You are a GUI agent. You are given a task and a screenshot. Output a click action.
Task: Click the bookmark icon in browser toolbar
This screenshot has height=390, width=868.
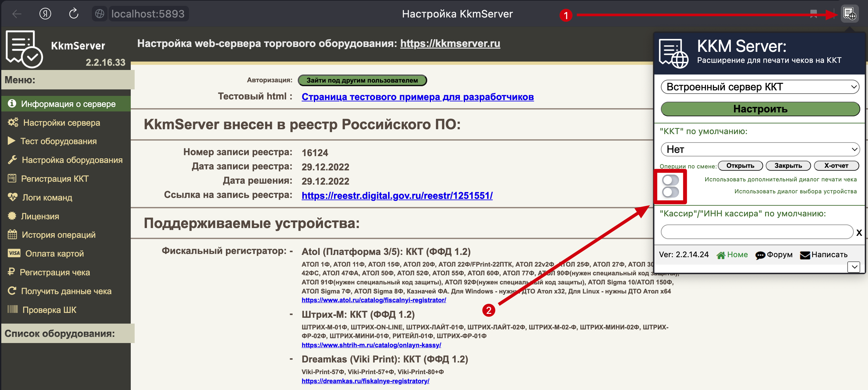pyautogui.click(x=813, y=14)
